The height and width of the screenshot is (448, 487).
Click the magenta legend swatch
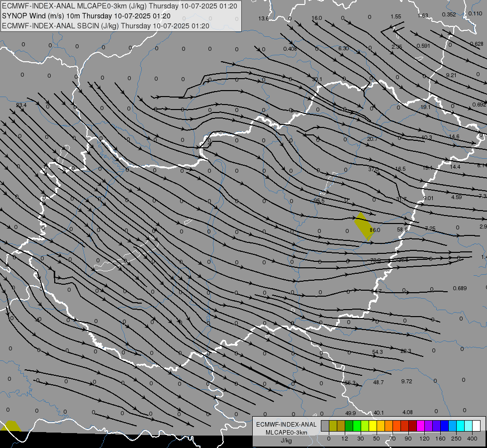[x=420, y=426]
